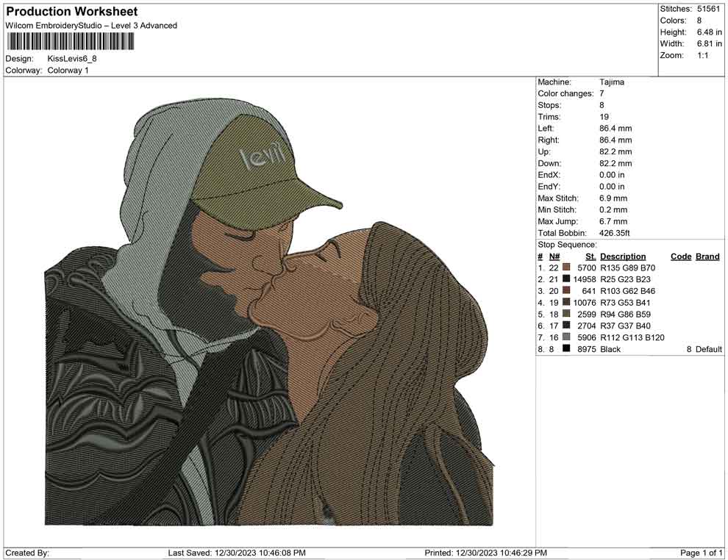
Task: Click the R94 G86 B59 thread swatch
Action: [x=566, y=314]
